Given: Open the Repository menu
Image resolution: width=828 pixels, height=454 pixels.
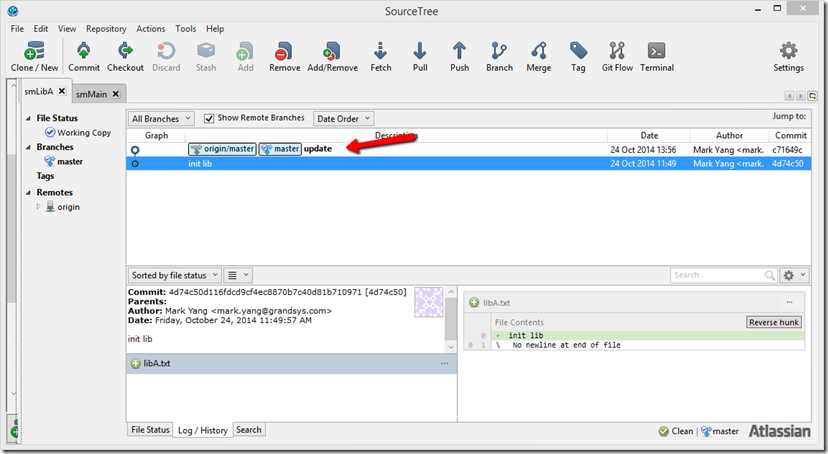Looking at the screenshot, I should pos(106,29).
